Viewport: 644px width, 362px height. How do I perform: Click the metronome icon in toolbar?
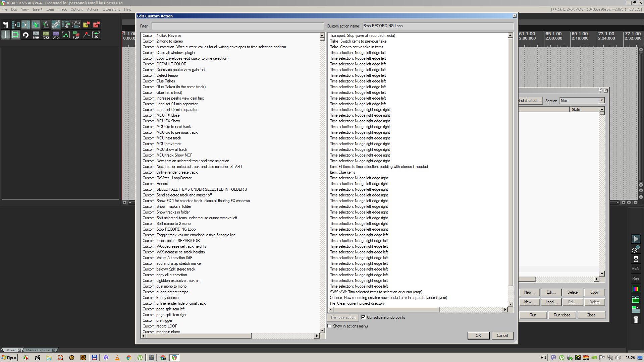(x=46, y=25)
